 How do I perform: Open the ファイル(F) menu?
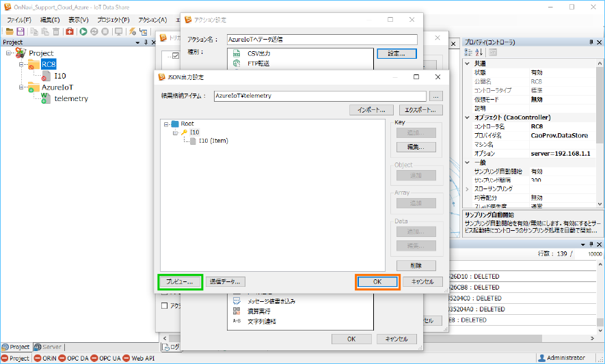(x=18, y=20)
